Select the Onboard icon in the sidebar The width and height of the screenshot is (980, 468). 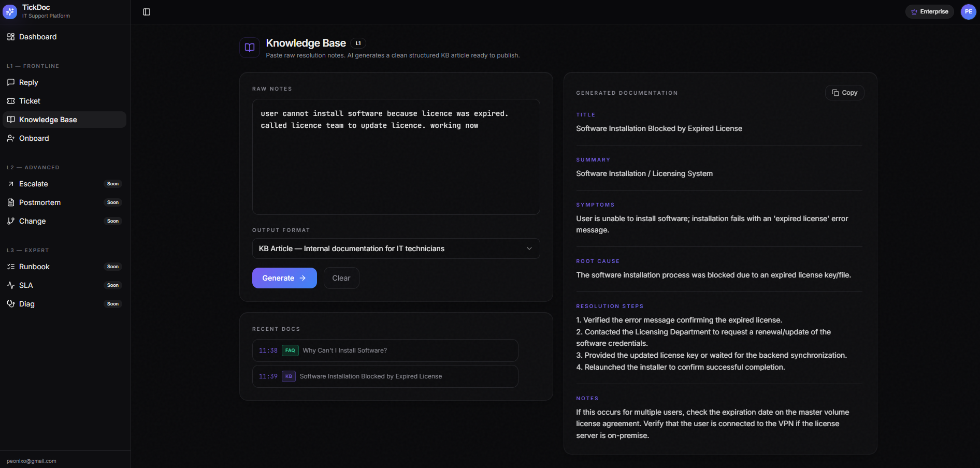click(11, 138)
